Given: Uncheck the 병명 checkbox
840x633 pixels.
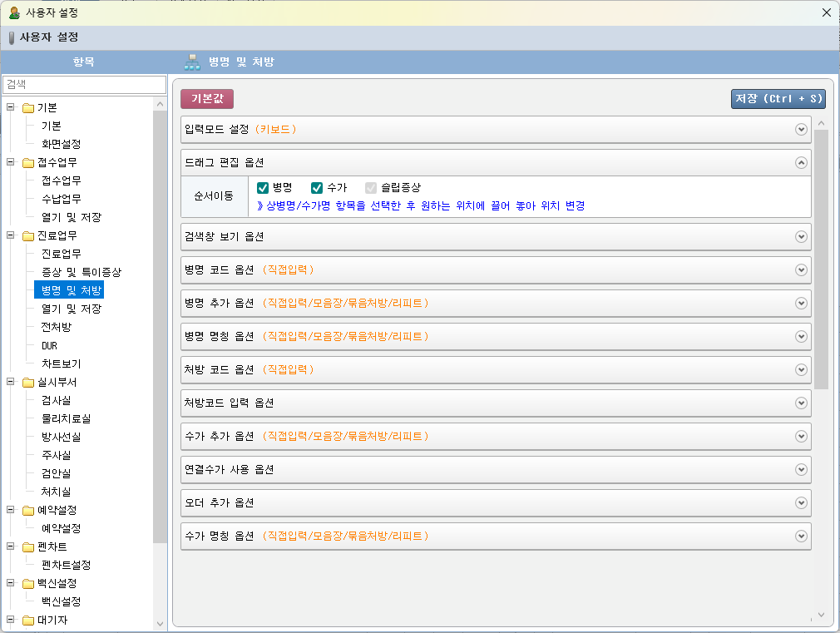Looking at the screenshot, I should (x=263, y=188).
